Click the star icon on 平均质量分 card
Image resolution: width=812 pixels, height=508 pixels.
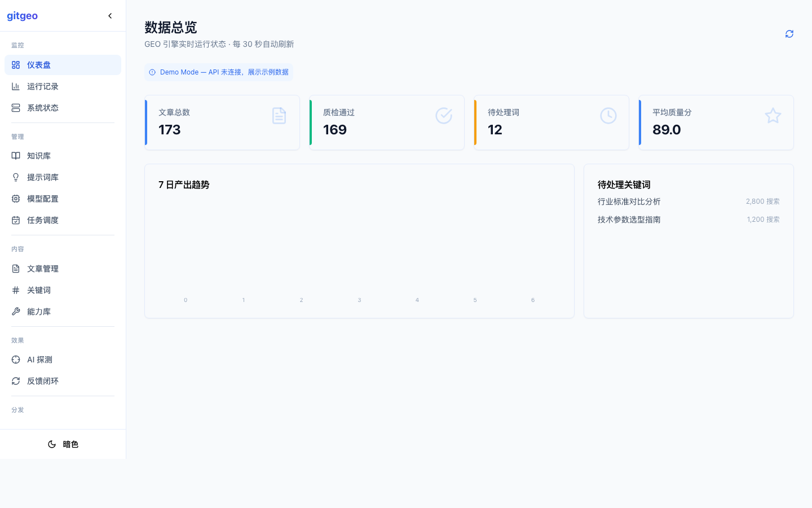(773, 116)
